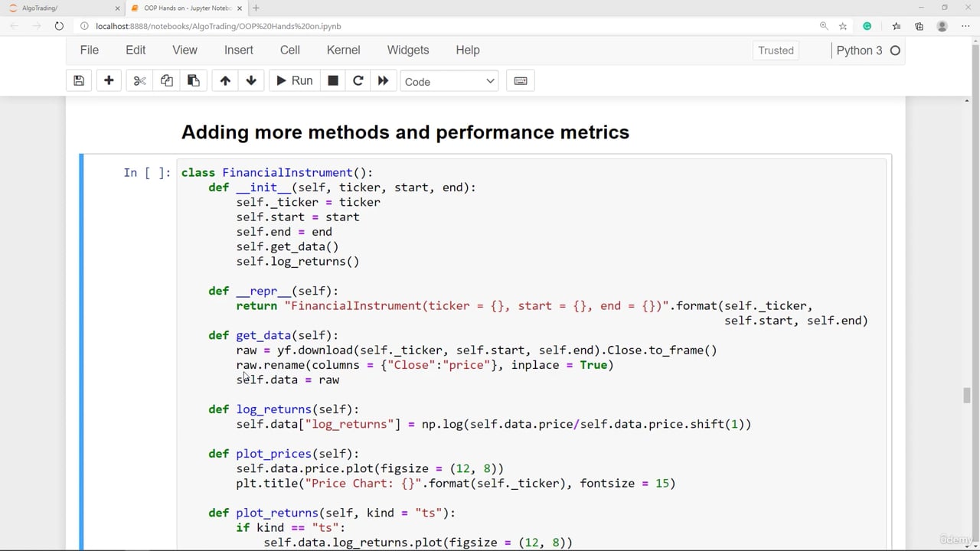Move the selected cell down with the arrow

pos(251,80)
